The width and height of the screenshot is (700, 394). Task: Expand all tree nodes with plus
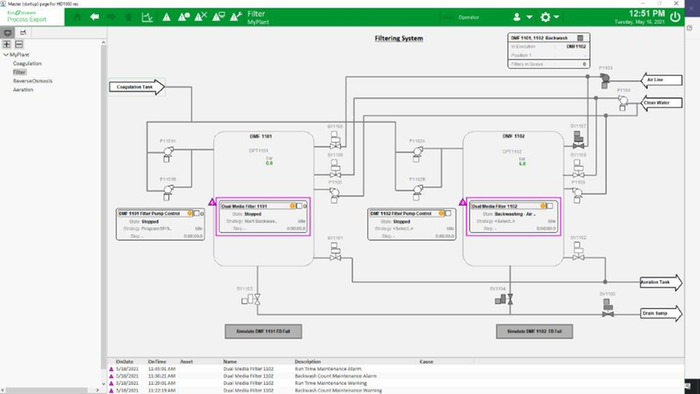coord(7,44)
